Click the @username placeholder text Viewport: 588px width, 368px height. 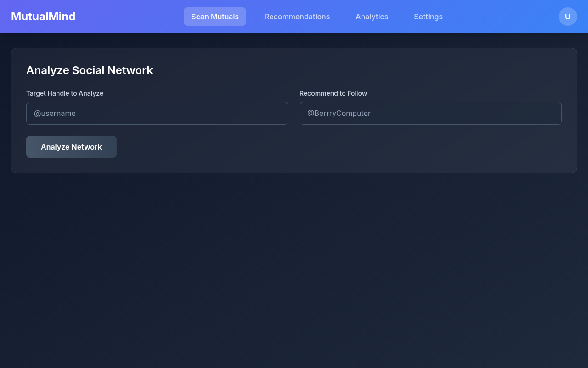[55, 113]
